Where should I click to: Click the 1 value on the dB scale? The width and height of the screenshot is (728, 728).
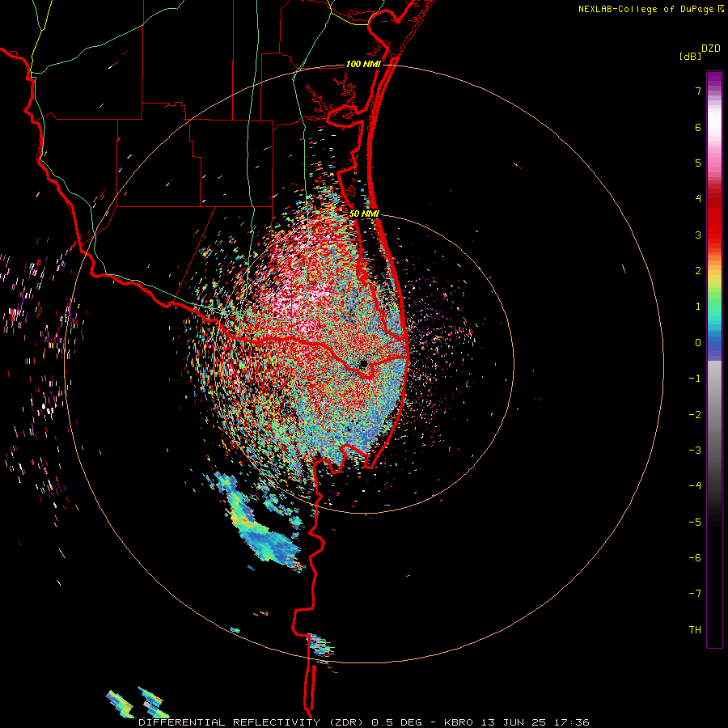tap(698, 307)
